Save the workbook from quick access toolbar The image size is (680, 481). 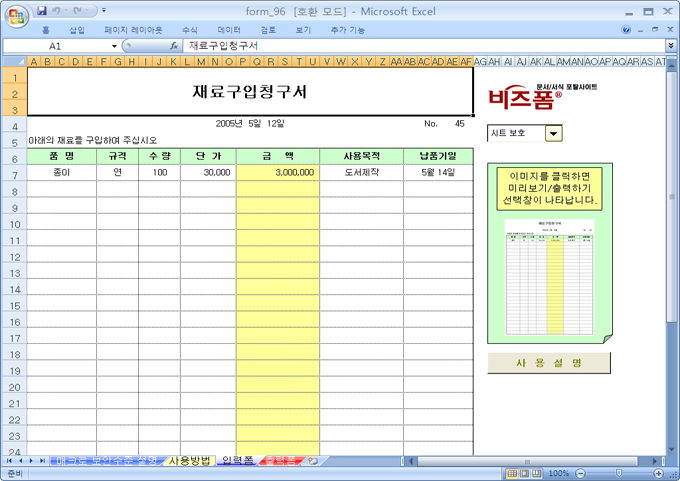42,11
